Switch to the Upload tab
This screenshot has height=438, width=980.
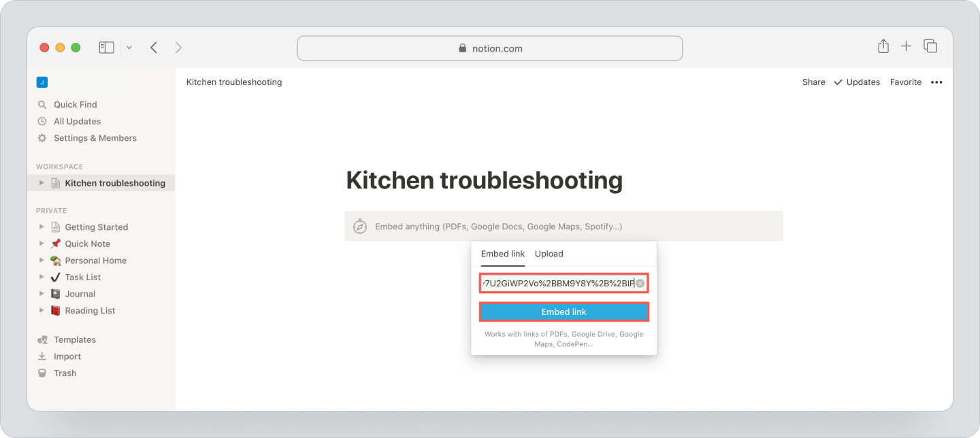pyautogui.click(x=549, y=254)
